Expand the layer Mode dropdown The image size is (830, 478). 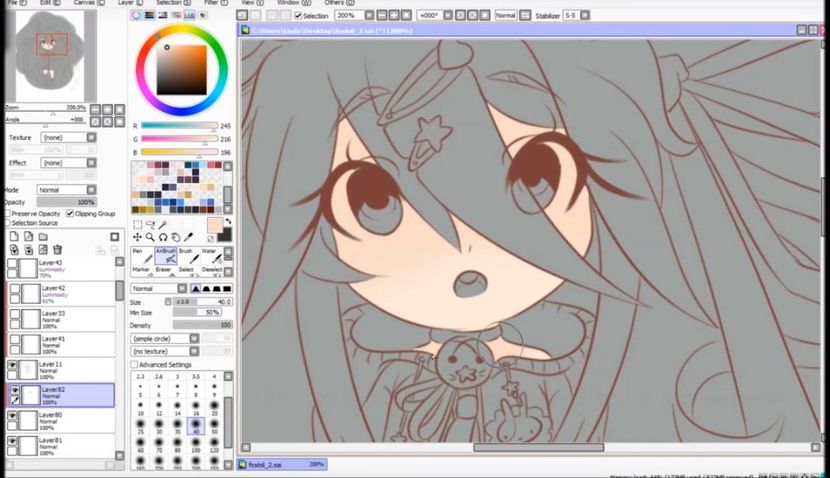pos(63,189)
